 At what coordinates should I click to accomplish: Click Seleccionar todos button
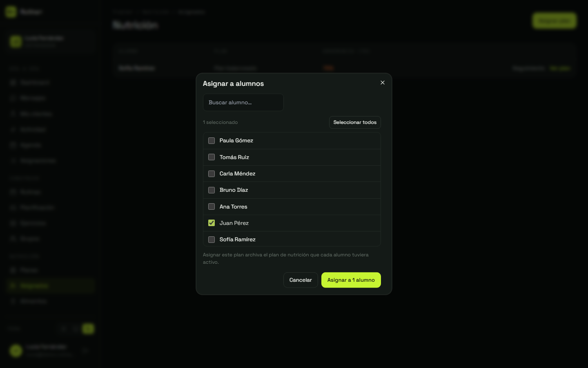point(355,122)
